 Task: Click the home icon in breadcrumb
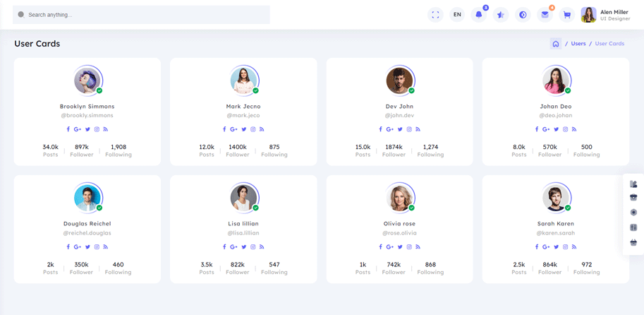556,44
